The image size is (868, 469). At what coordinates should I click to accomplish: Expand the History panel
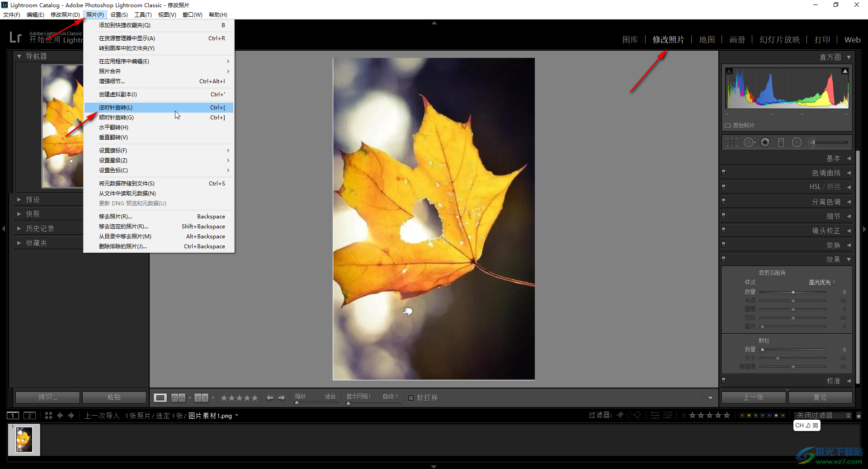[x=19, y=228]
